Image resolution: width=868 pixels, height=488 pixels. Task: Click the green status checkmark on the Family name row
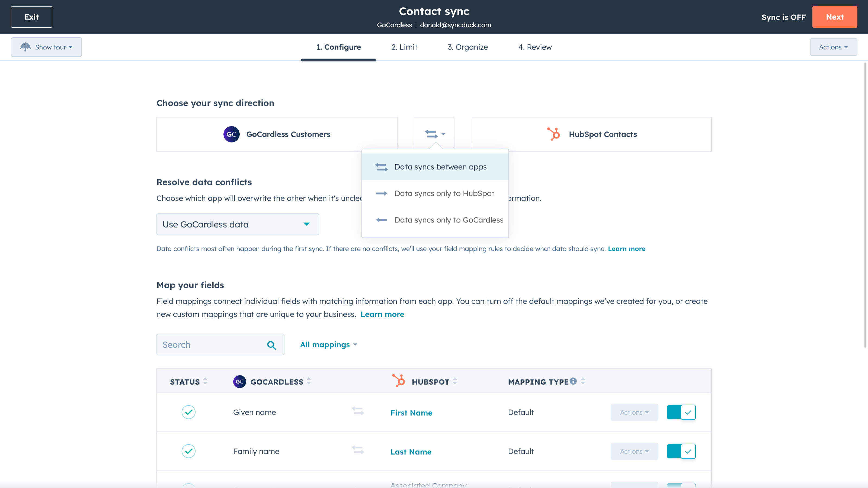click(x=188, y=451)
